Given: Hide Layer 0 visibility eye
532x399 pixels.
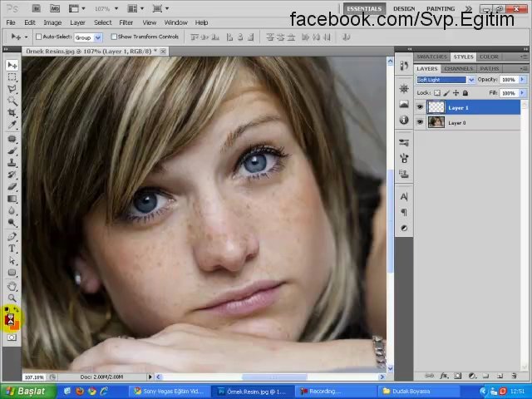Looking at the screenshot, I should point(420,122).
